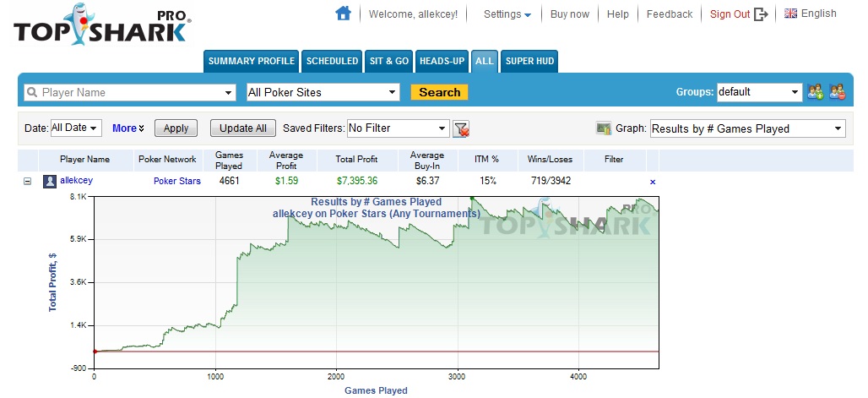Switch to the Super HUD tab
This screenshot has height=398, width=868.
529,61
